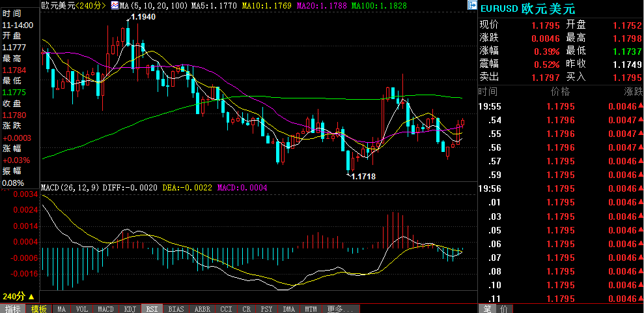Switch to the 指标 tab

tap(13, 308)
